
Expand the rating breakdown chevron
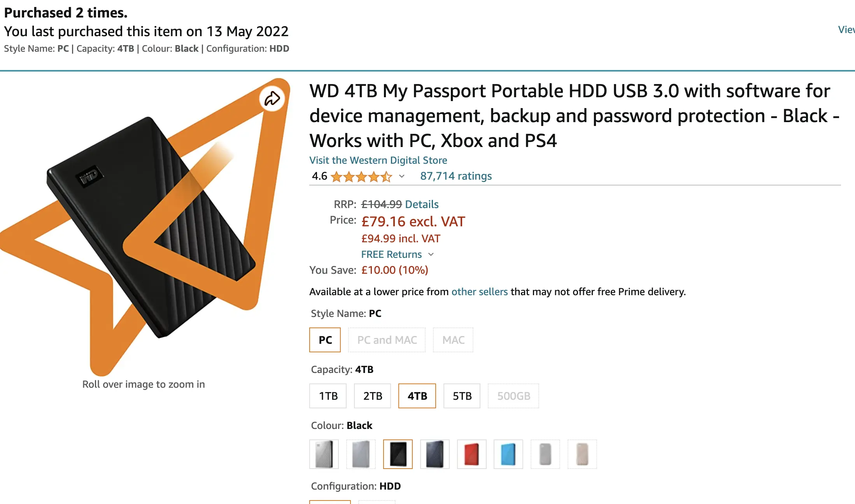(x=402, y=176)
